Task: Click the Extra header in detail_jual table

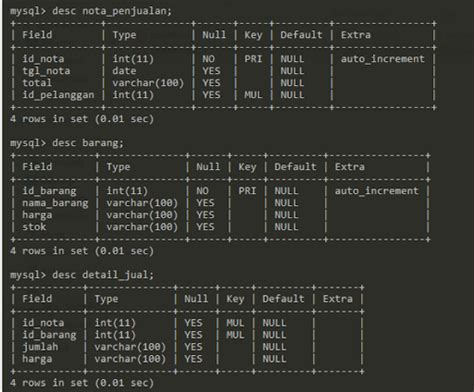Action: coord(337,299)
